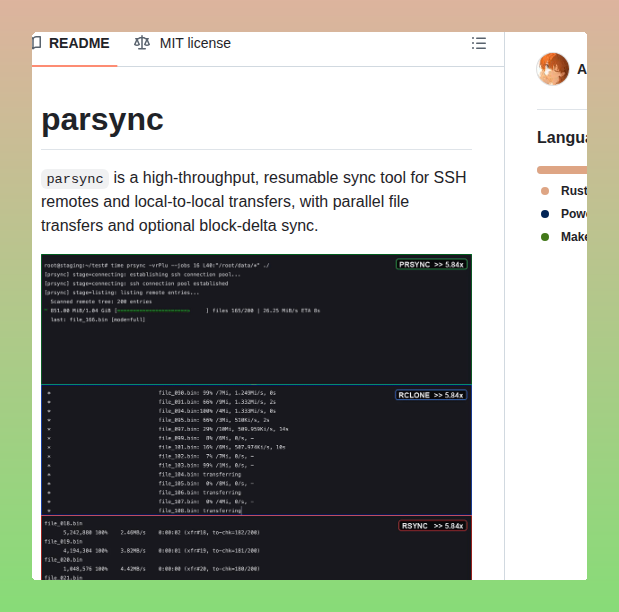Click the orange Rust color dot
619x612 pixels.
[x=545, y=191]
